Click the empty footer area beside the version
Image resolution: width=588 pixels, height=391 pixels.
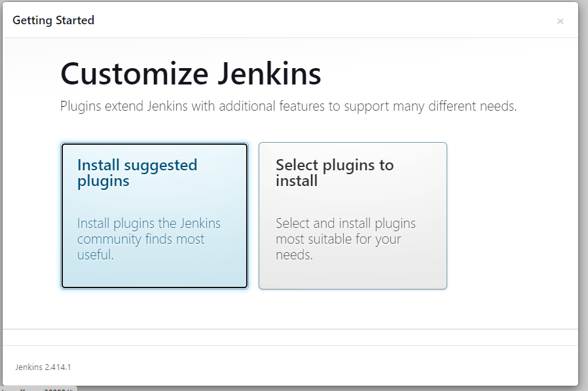click(327, 367)
